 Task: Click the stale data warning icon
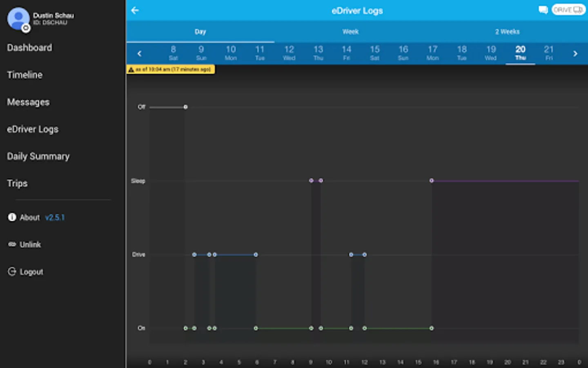[x=131, y=70]
